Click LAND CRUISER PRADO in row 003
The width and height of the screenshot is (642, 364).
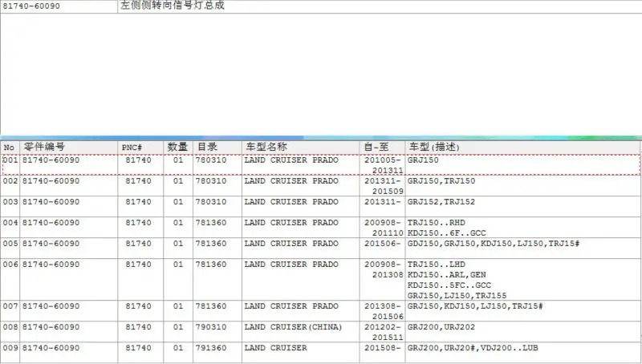291,201
